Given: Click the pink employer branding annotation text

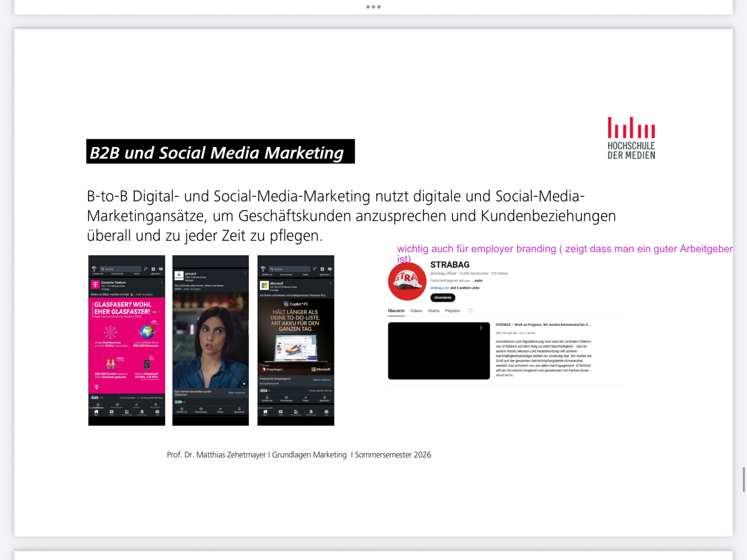Looking at the screenshot, I should 565,253.
